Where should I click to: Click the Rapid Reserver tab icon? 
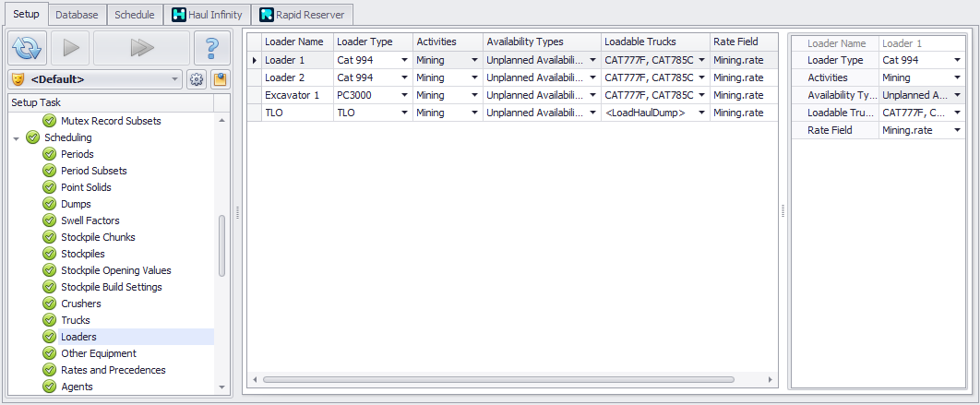pyautogui.click(x=267, y=15)
